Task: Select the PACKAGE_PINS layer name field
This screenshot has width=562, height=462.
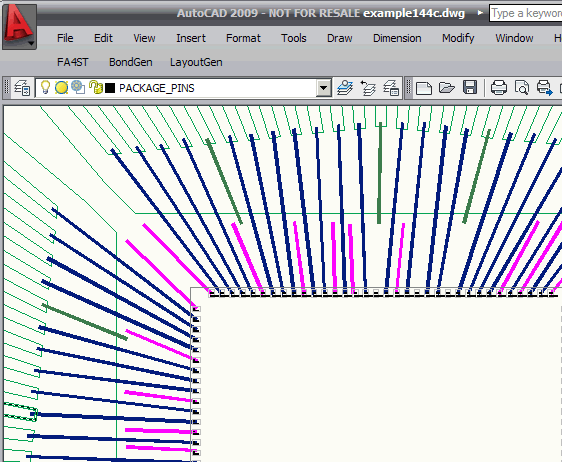Action: coord(157,88)
